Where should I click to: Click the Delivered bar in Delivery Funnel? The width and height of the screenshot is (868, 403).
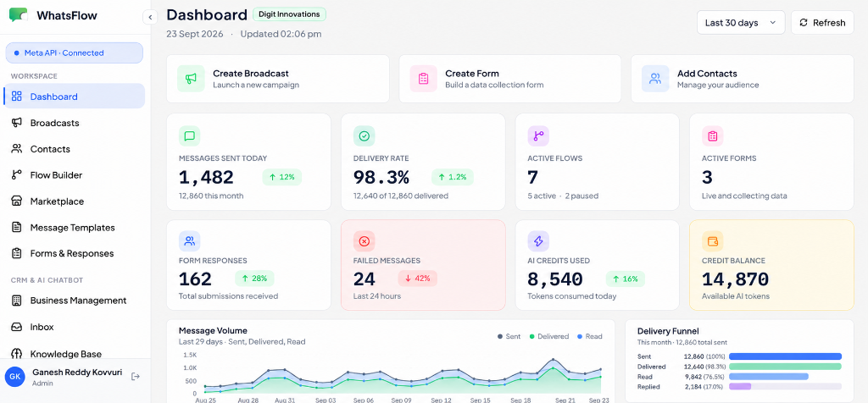pyautogui.click(x=785, y=367)
